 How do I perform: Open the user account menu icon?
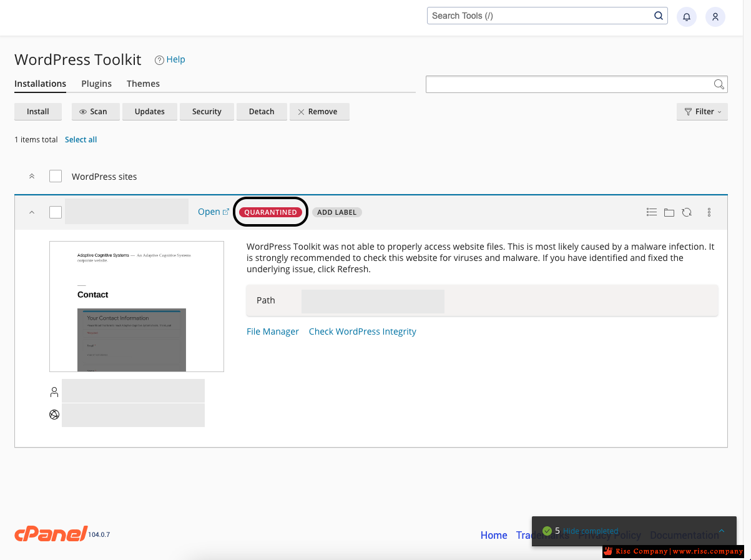(x=715, y=17)
